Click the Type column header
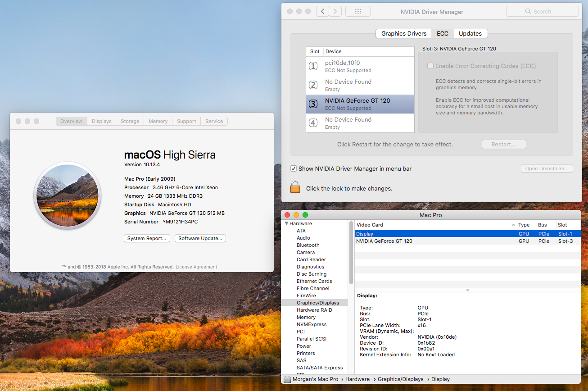Screen dimensions: 588x391 click(x=526, y=225)
